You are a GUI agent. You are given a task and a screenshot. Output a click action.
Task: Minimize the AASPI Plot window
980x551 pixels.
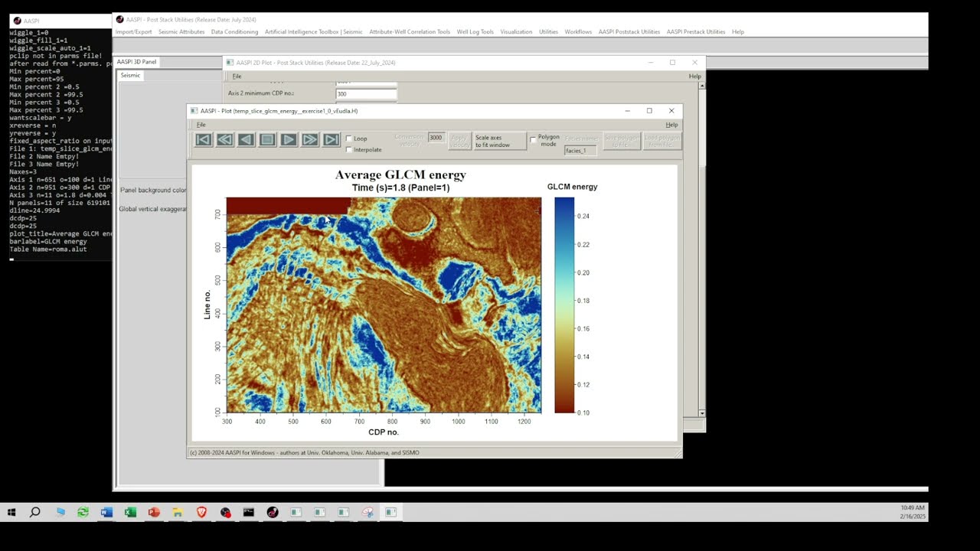click(x=627, y=111)
